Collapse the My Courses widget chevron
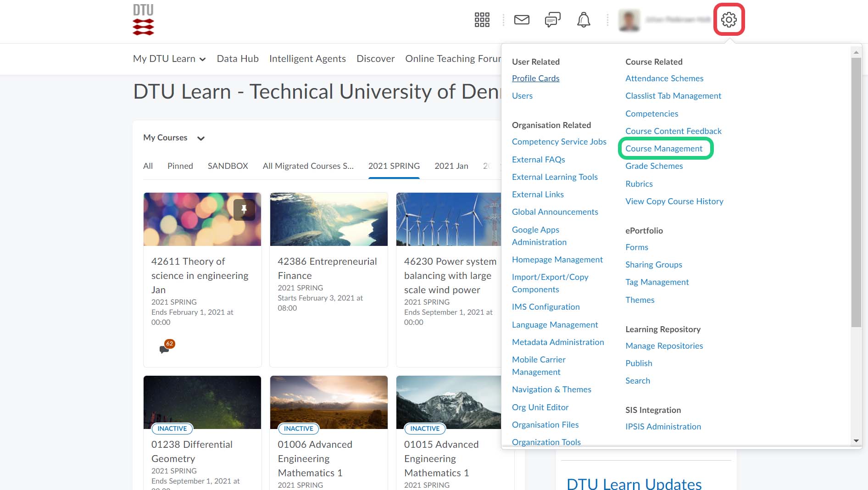868x490 pixels. pos(201,138)
